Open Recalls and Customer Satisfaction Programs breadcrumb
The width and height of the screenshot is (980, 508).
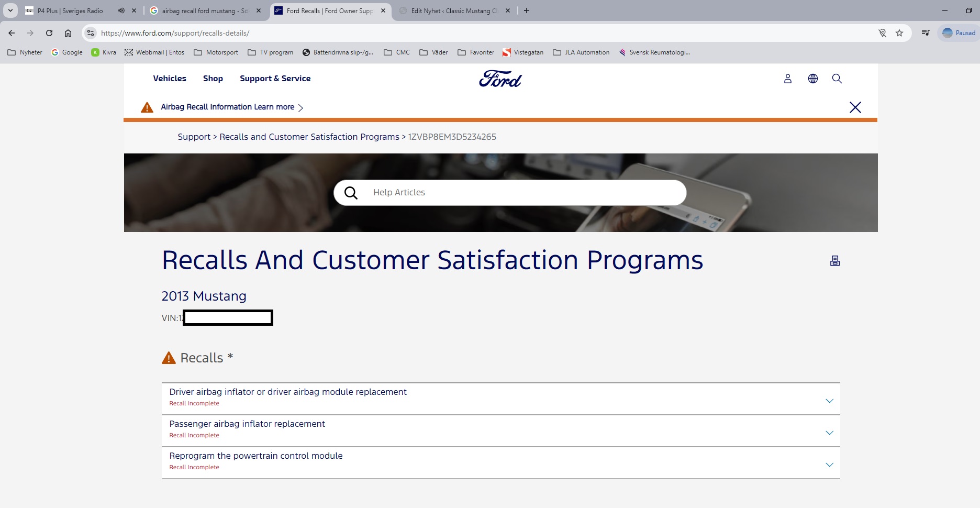309,137
